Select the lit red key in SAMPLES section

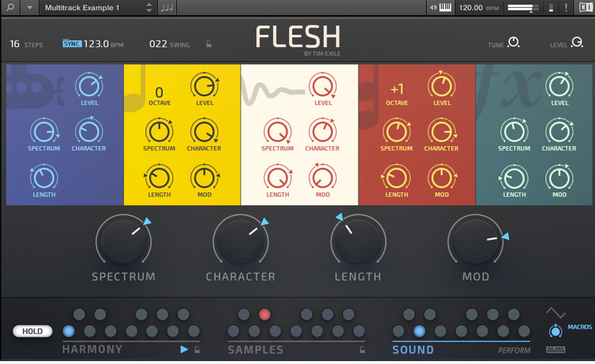pyautogui.click(x=264, y=314)
